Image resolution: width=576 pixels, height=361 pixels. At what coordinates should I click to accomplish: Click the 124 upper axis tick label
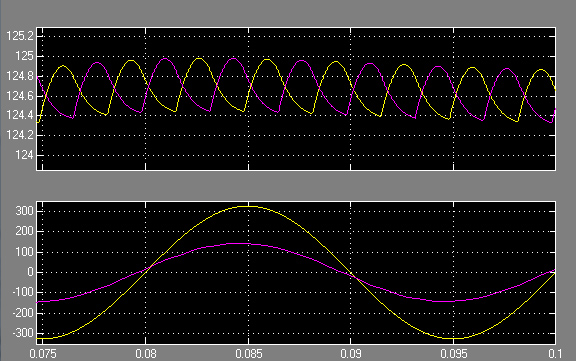[24, 155]
